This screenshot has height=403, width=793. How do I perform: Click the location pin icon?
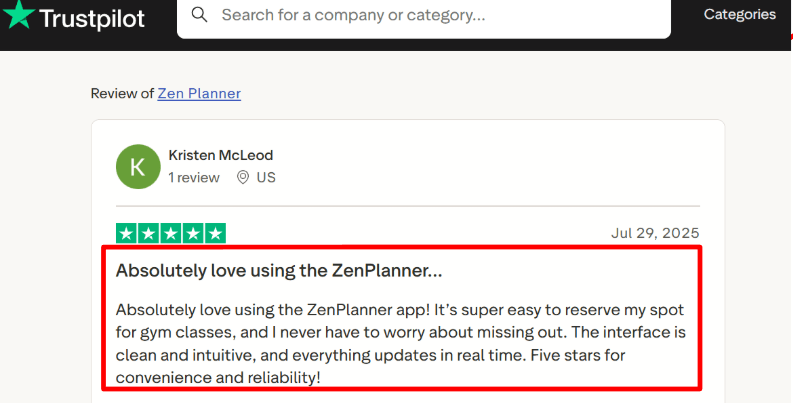(243, 177)
